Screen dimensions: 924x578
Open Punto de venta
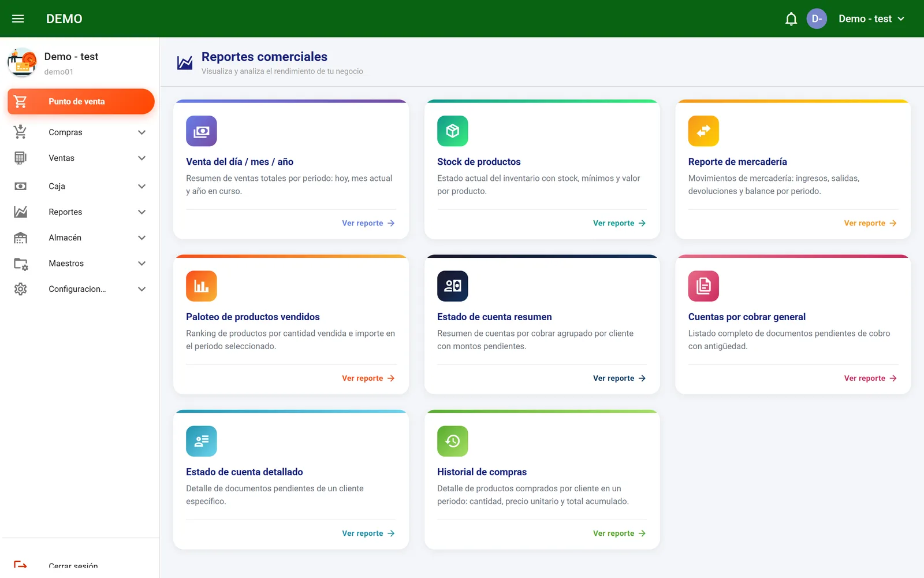point(81,101)
